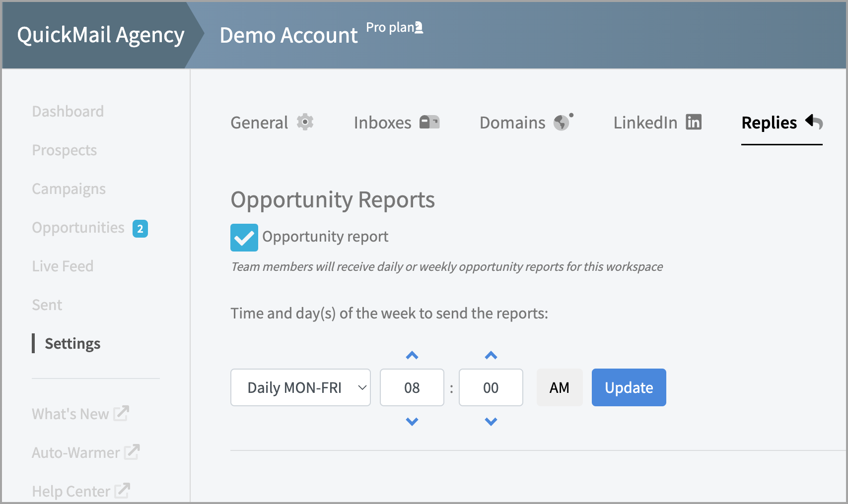This screenshot has width=848, height=504.
Task: Open the Daily MON-FRI schedule dropdown
Action: [300, 387]
